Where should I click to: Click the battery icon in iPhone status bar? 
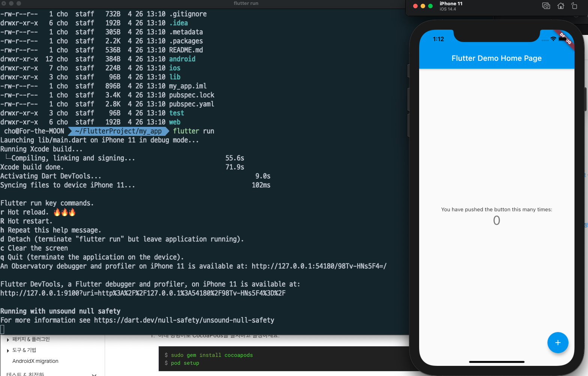click(562, 39)
